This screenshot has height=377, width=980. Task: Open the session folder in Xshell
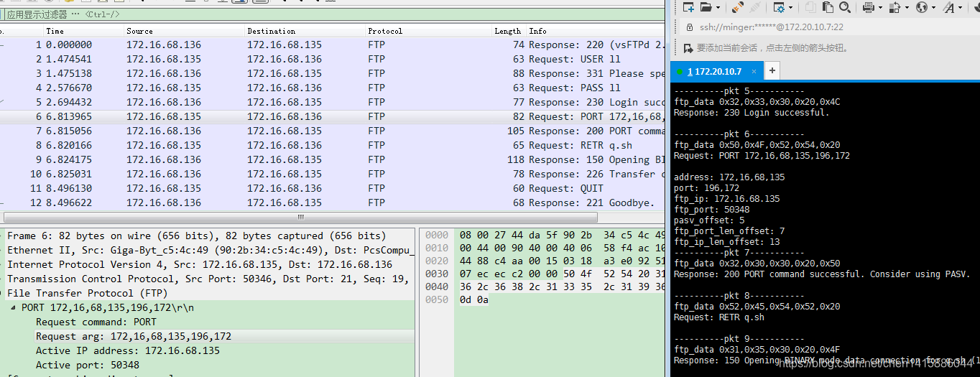706,7
